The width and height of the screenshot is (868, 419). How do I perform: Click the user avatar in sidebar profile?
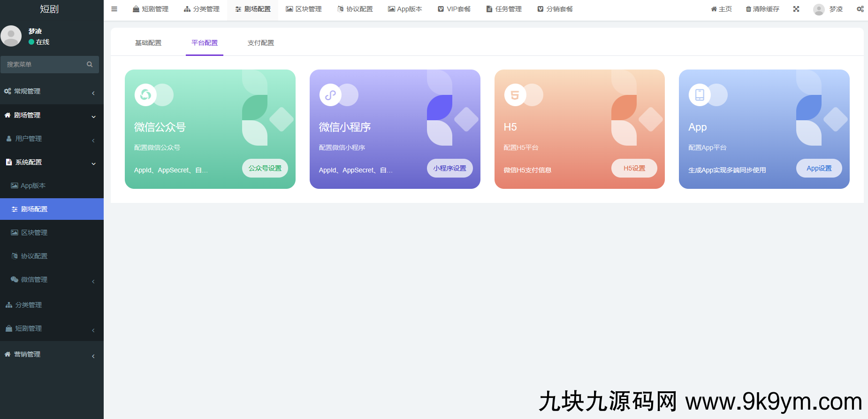11,36
